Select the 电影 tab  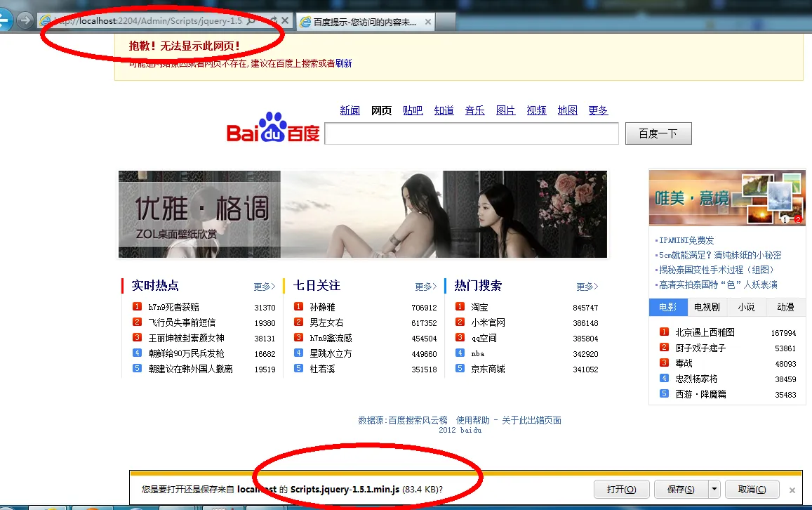668,308
